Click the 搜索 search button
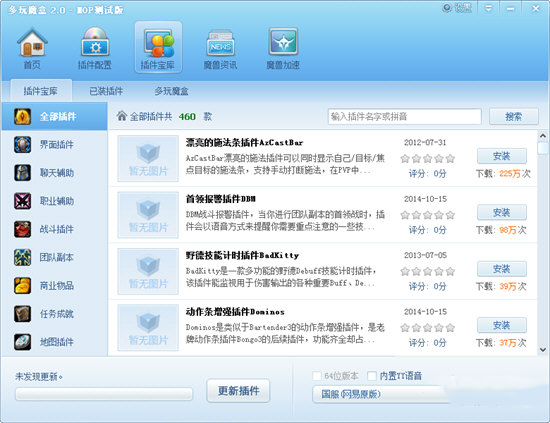 pyautogui.click(x=514, y=116)
